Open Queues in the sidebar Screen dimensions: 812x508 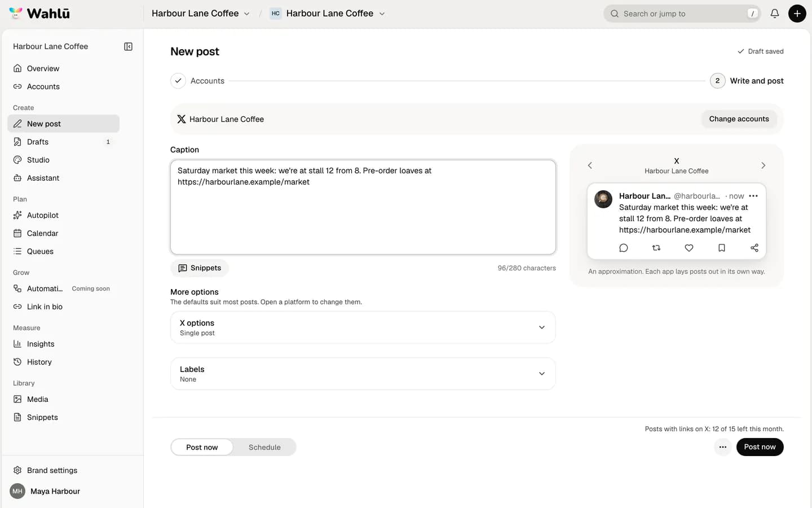(x=63, y=251)
